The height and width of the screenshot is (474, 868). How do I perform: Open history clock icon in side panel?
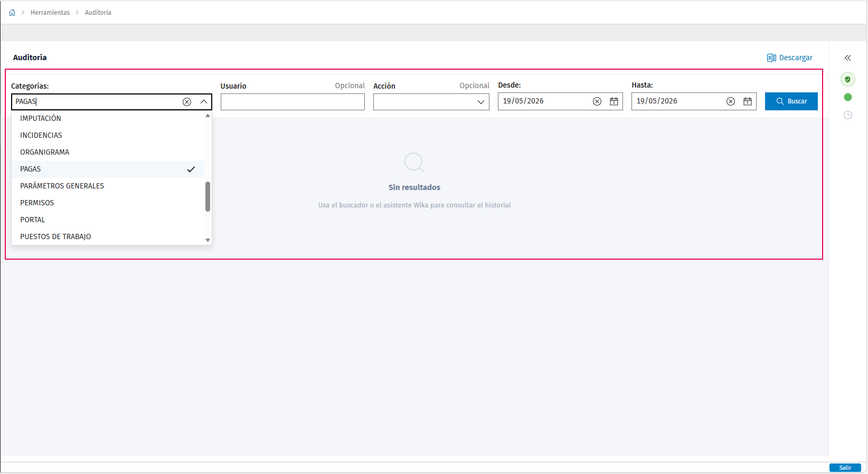(x=848, y=115)
